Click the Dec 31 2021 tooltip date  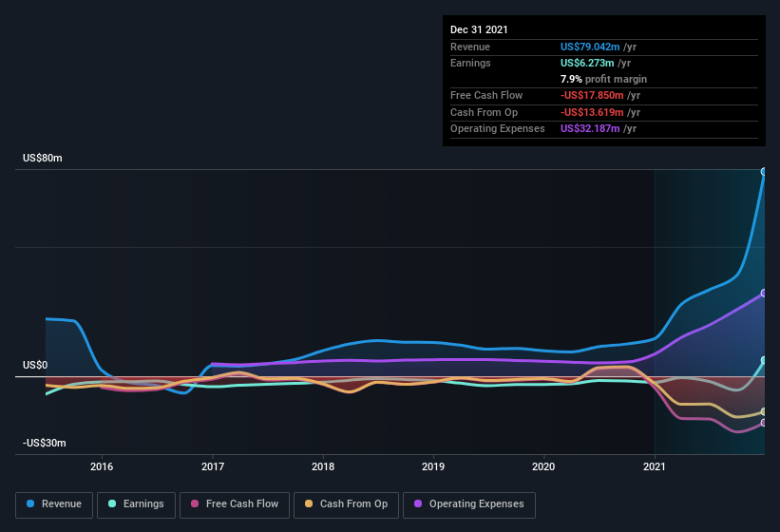point(479,29)
